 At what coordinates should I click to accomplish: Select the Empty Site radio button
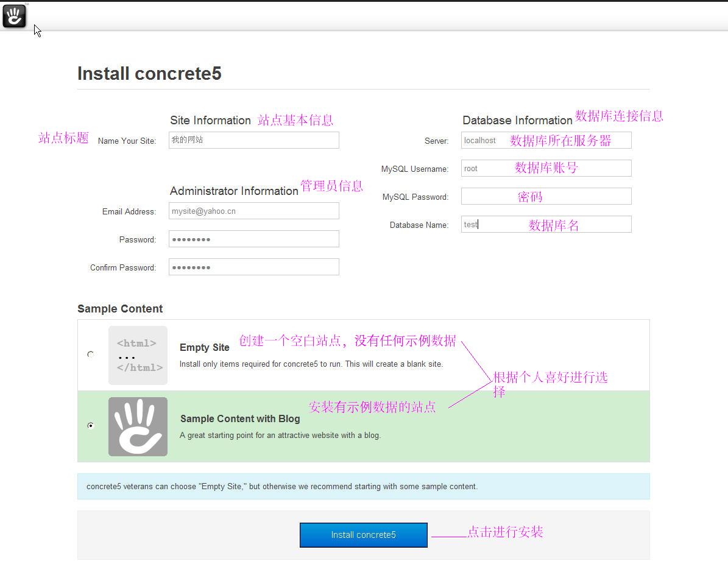click(91, 355)
